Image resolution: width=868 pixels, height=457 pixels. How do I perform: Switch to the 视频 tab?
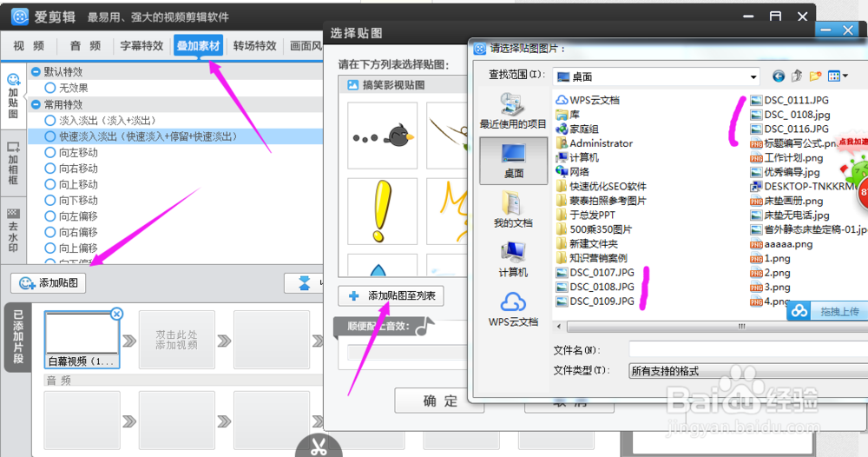pyautogui.click(x=29, y=45)
